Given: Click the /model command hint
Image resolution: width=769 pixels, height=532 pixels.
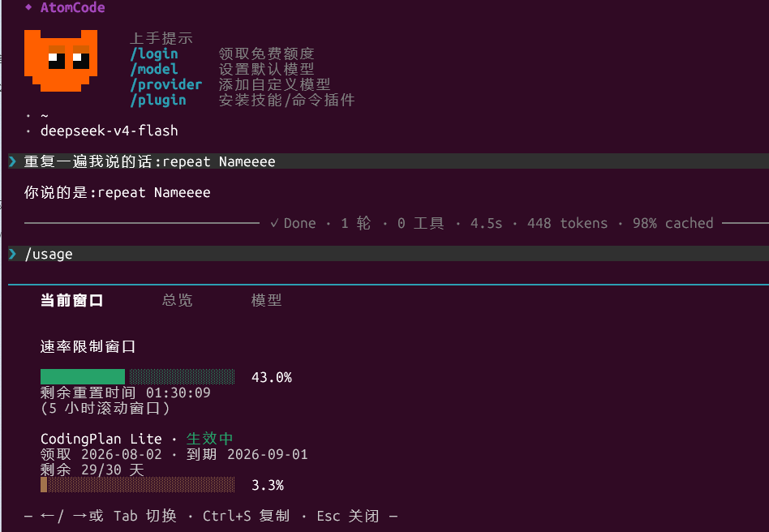Looking at the screenshot, I should coord(154,69).
